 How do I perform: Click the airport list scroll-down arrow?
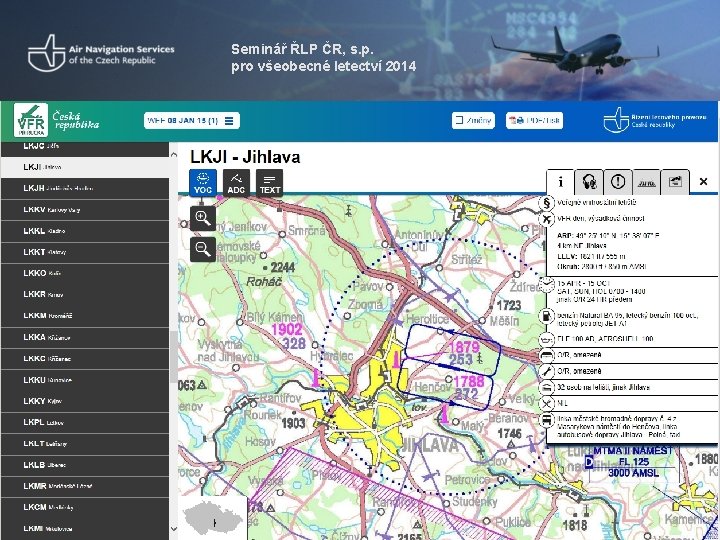[x=174, y=529]
